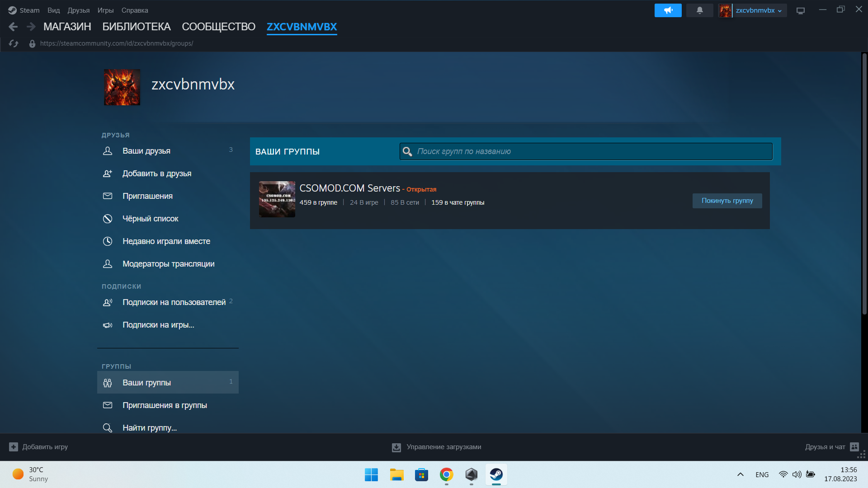Click the downloads manager icon
Screen dimensions: 868x488
click(x=396, y=447)
